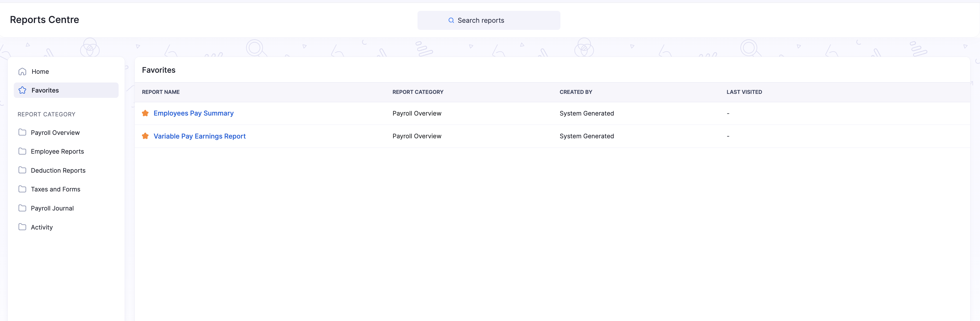Viewport: 980px width, 321px height.
Task: Open the Payroll Journal category
Action: tap(52, 208)
